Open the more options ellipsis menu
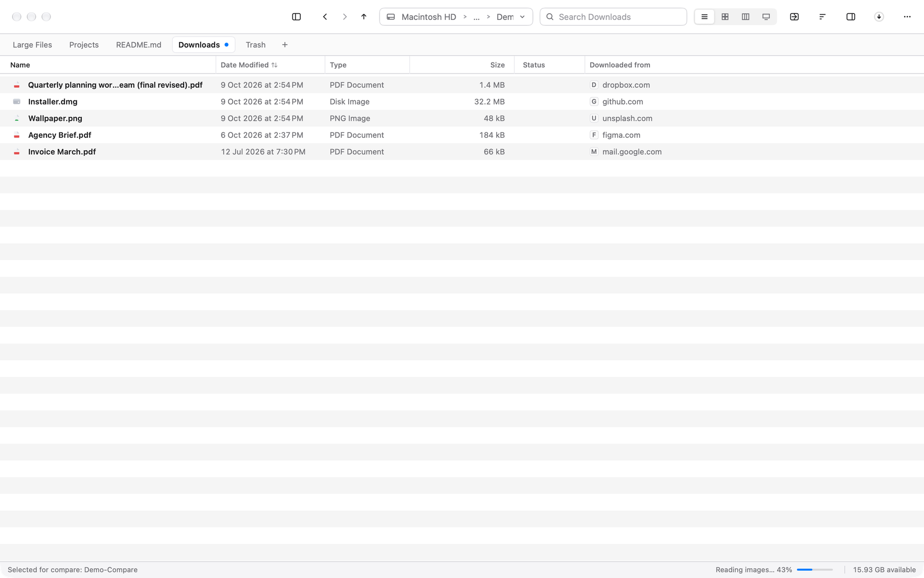The image size is (924, 578). tap(907, 17)
